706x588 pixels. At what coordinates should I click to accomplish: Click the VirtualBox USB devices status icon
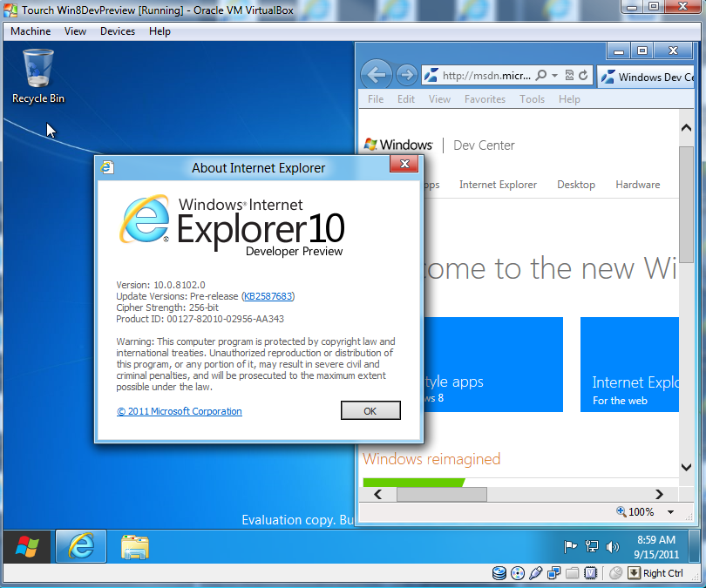coord(536,573)
